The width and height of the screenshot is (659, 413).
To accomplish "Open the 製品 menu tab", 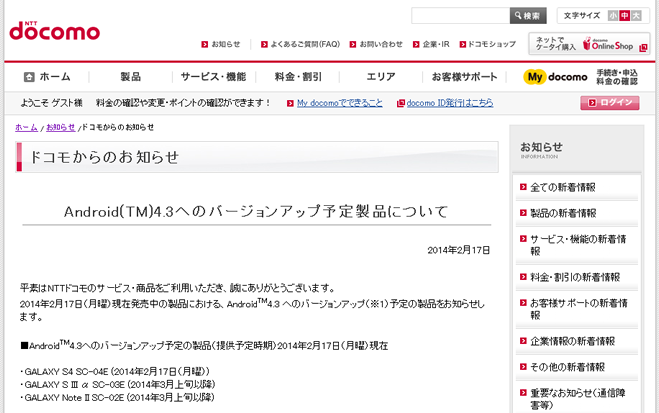I will coord(131,77).
